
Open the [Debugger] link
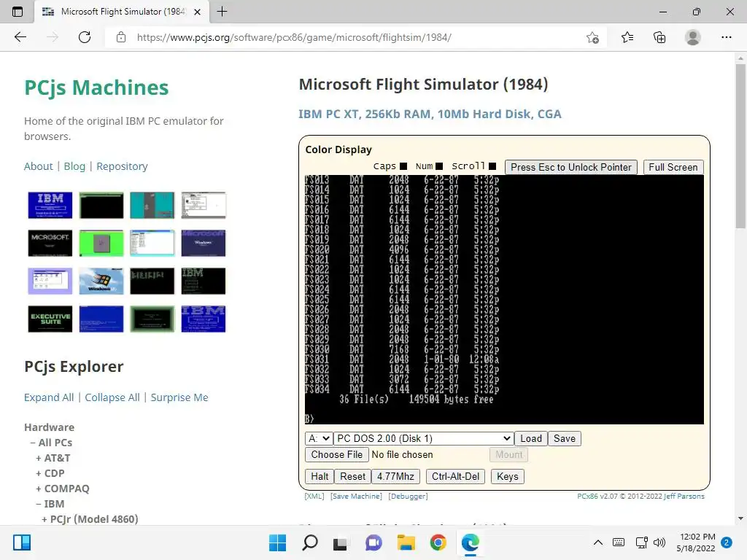point(408,496)
